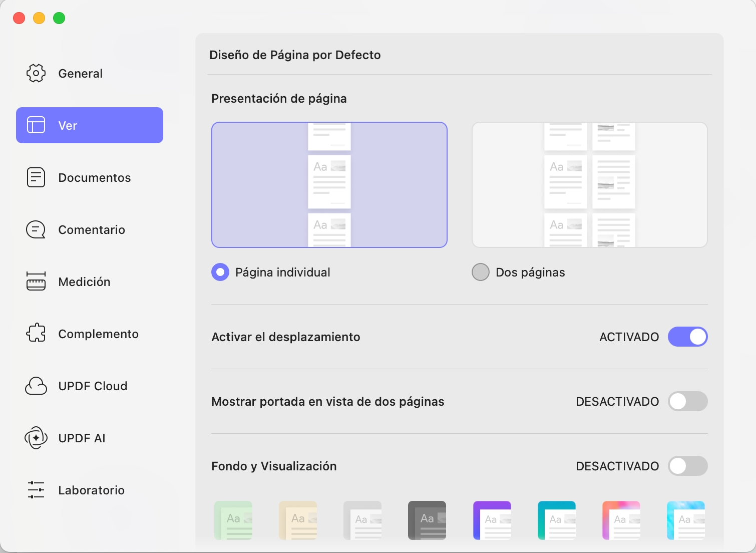
Task: Switch to the Documentos settings
Action: 90,177
